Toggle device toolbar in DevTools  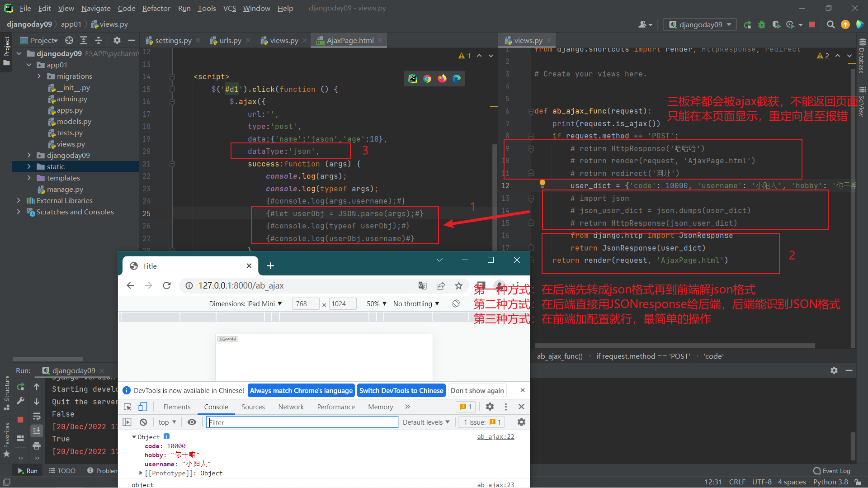pos(142,407)
